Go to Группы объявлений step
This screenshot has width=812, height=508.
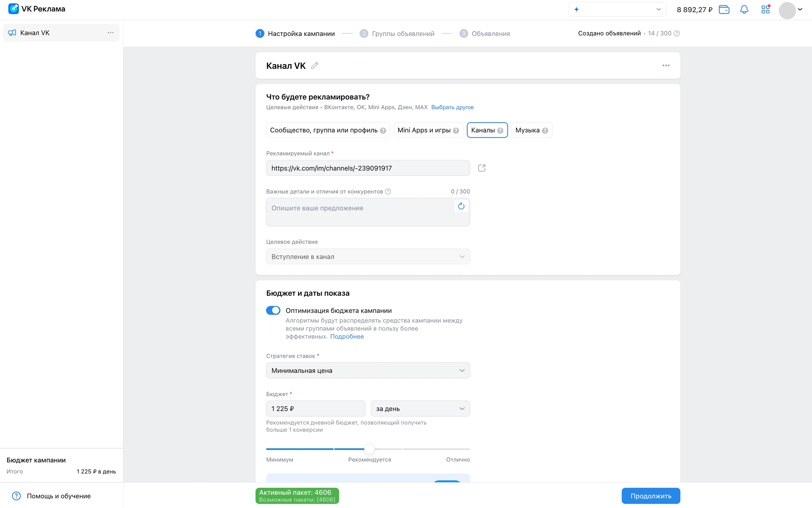397,34
